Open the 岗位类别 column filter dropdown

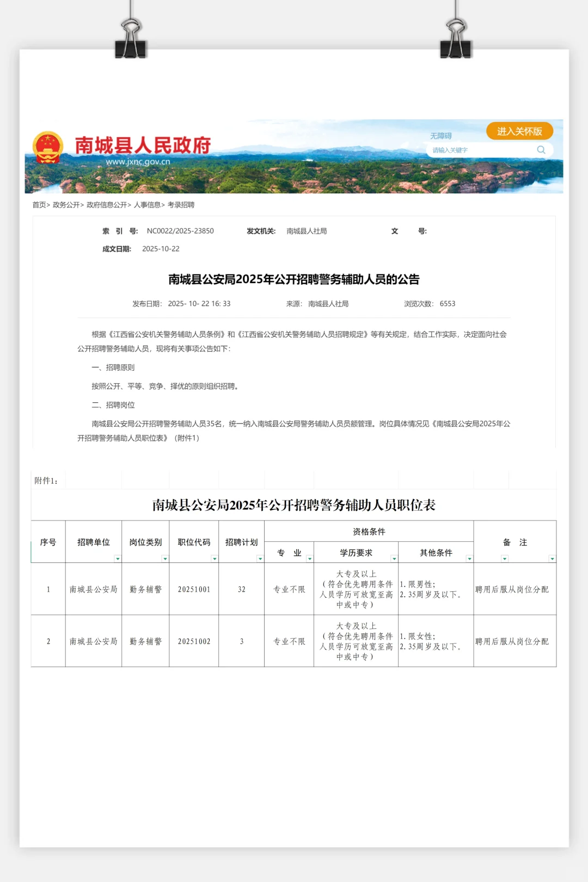click(165, 559)
